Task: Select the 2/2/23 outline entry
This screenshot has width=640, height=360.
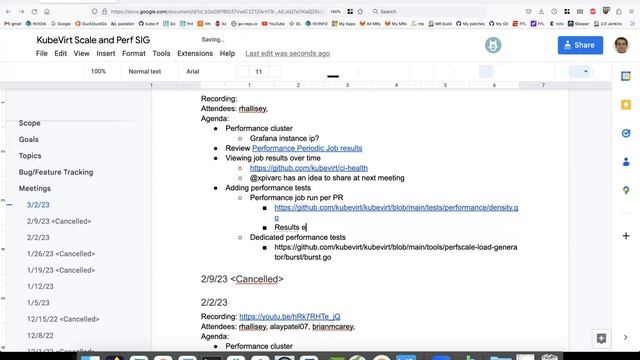Action: [x=38, y=238]
